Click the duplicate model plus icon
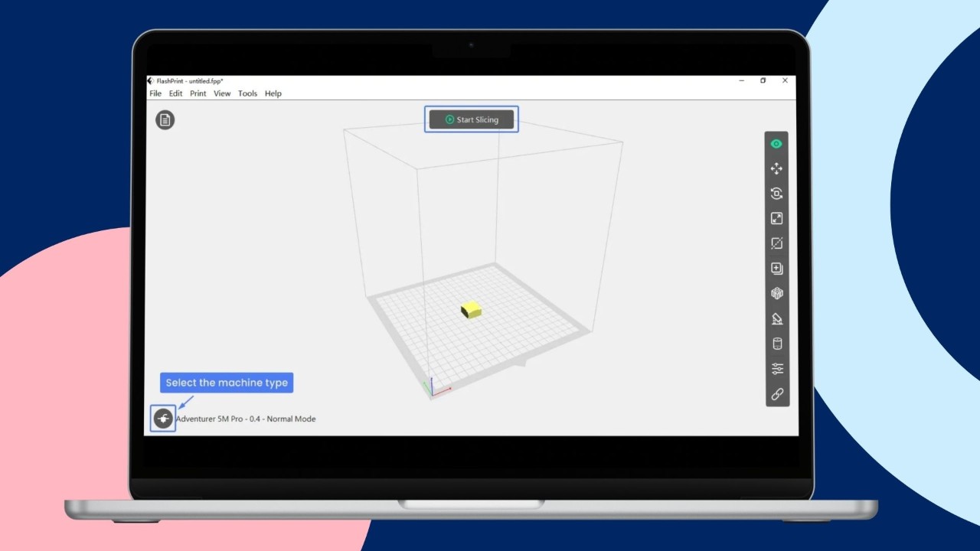 coord(776,269)
